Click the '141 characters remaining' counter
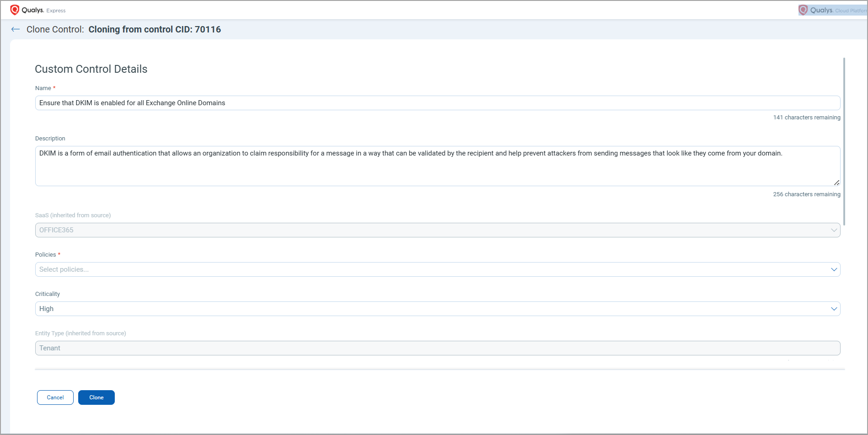 click(807, 118)
